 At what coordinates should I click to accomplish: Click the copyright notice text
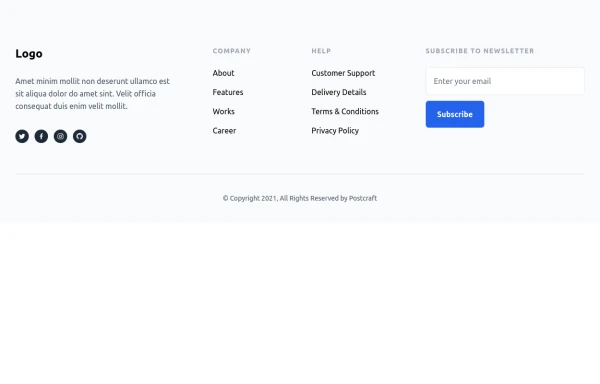coord(300,198)
